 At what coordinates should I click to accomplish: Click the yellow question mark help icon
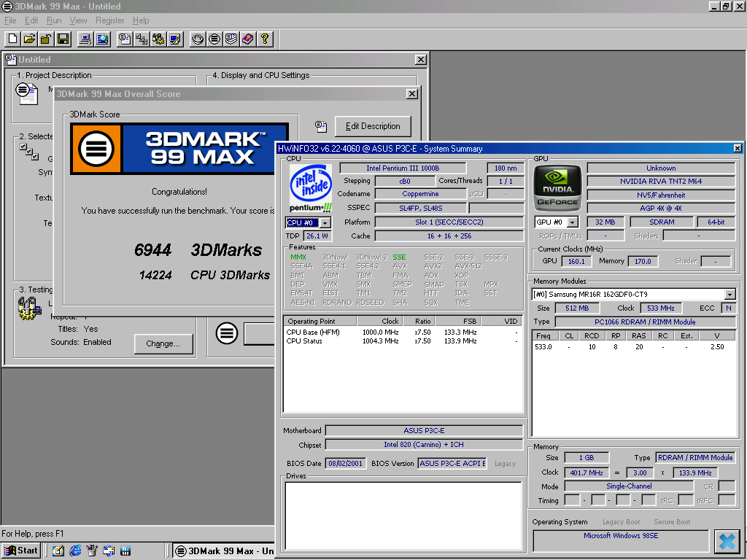click(x=264, y=39)
